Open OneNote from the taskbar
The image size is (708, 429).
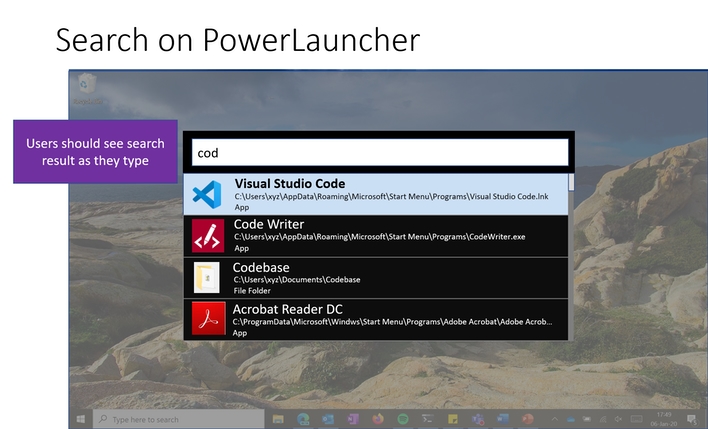click(x=353, y=419)
